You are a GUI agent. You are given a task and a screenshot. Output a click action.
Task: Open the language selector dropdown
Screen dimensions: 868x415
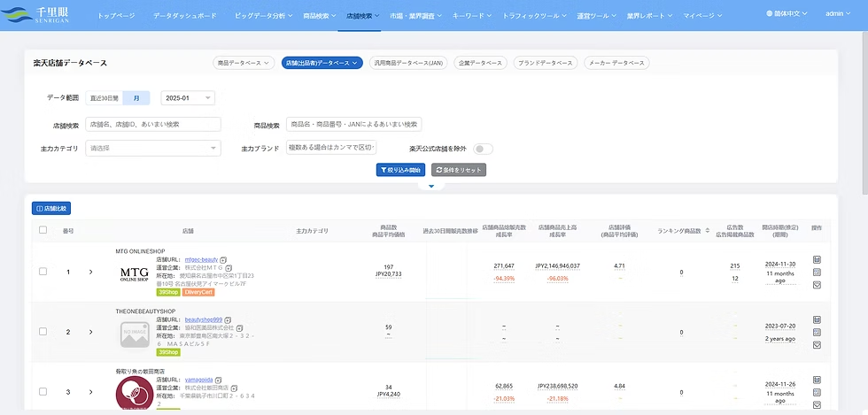pyautogui.click(x=787, y=13)
